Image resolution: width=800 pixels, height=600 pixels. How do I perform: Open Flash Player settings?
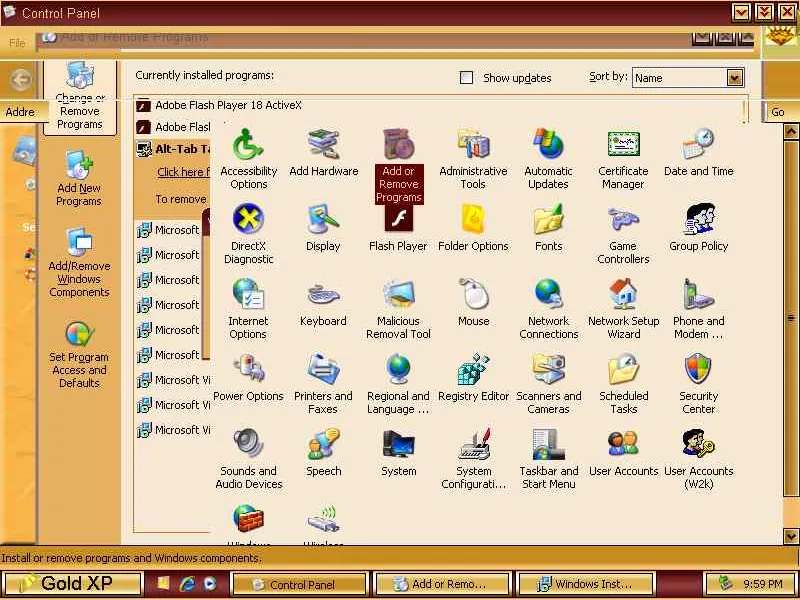398,227
